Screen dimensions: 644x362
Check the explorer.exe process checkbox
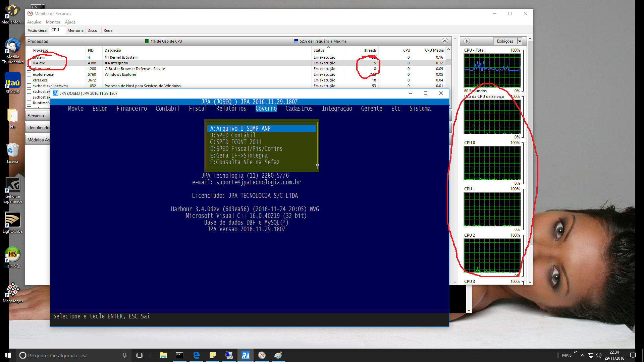(29, 74)
